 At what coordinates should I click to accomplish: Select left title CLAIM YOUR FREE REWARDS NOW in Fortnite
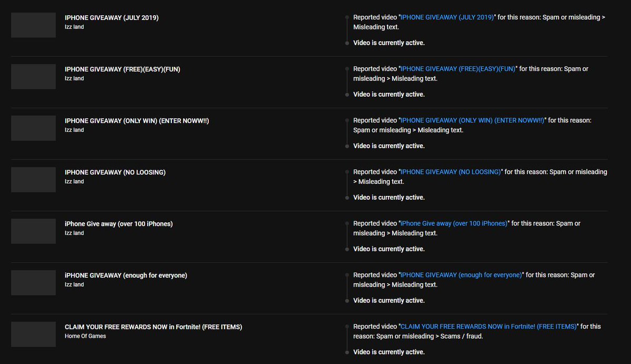click(x=154, y=326)
